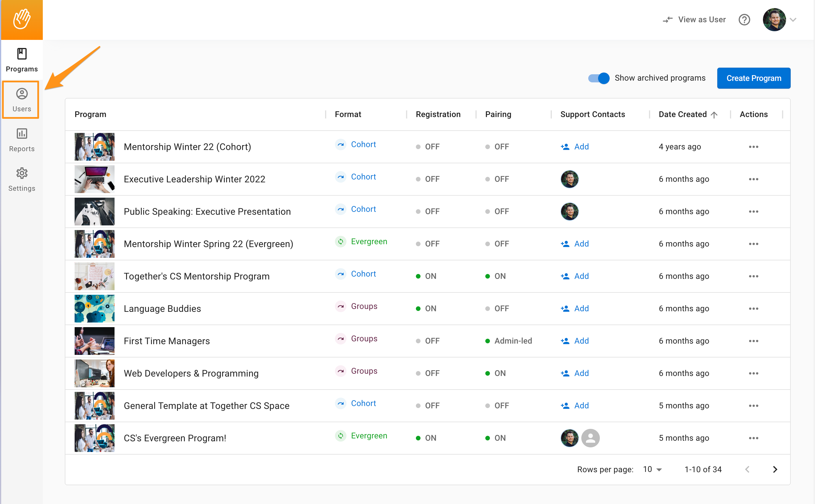Open Language Buddies program
This screenshot has width=815, height=504.
[x=162, y=308]
